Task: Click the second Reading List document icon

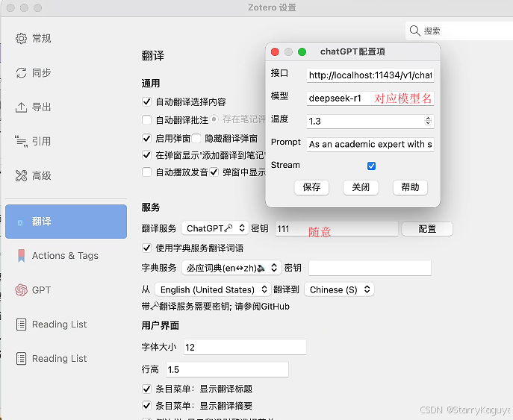Action: click(x=21, y=359)
